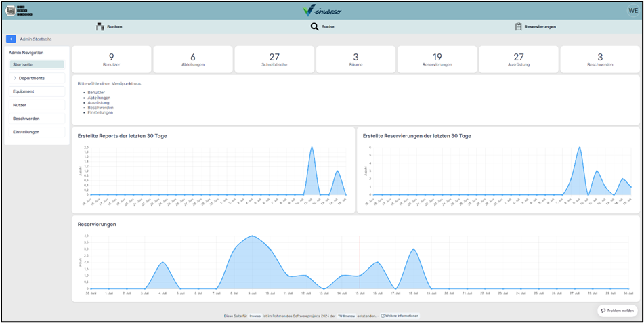Click the Admin Navigation heading
644x323 pixels.
[x=26, y=53]
